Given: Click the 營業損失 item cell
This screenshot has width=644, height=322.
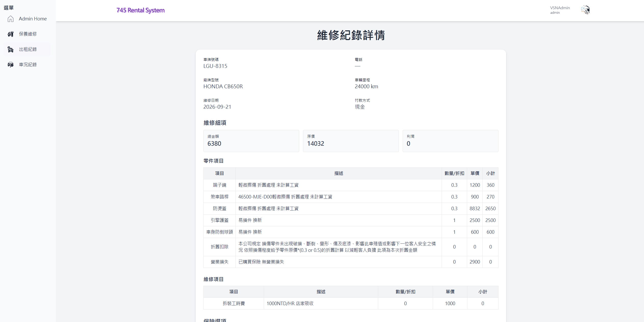Looking at the screenshot, I should point(220,262).
